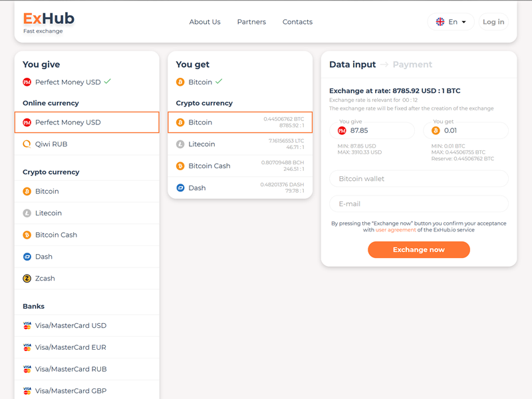Click the green checkmark beside Bitcoin
Image resolution: width=532 pixels, height=399 pixels.
click(219, 81)
